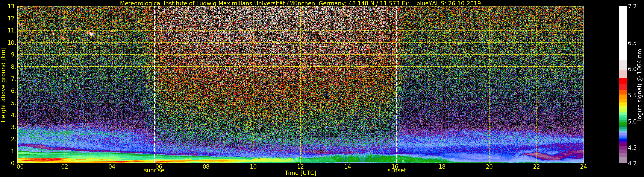The height and width of the screenshot is (177, 644).
Task: Click the height-axis tick '4.' on the left axis
Action: pyautogui.click(x=13, y=115)
